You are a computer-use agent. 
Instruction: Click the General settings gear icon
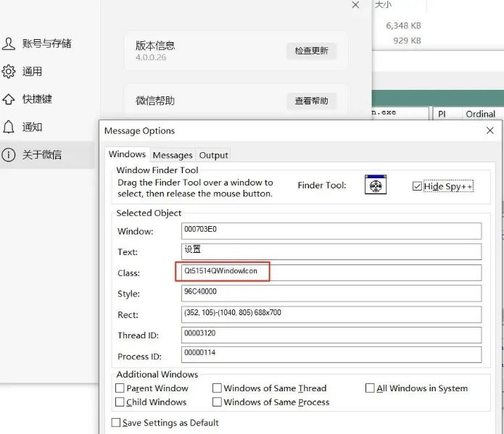[9, 71]
